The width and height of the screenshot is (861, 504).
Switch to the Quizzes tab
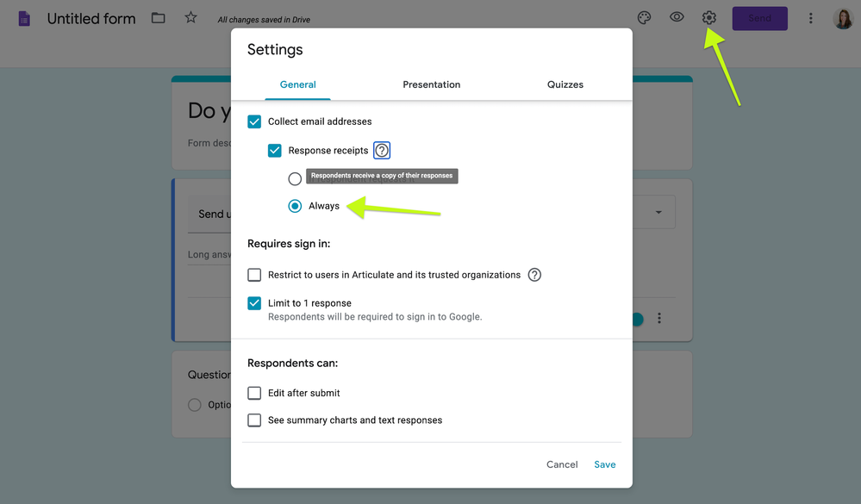pyautogui.click(x=565, y=84)
